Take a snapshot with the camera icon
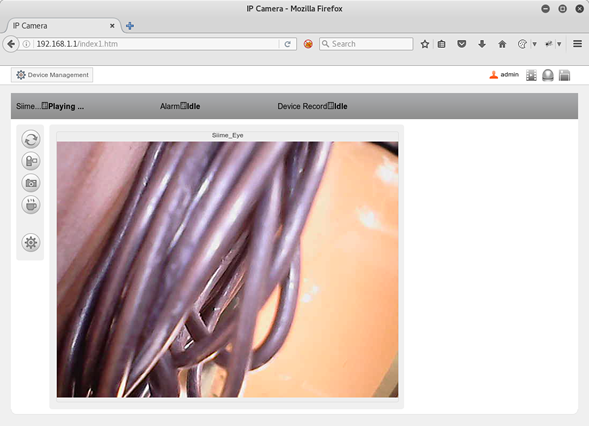The width and height of the screenshot is (589, 426). click(x=31, y=183)
